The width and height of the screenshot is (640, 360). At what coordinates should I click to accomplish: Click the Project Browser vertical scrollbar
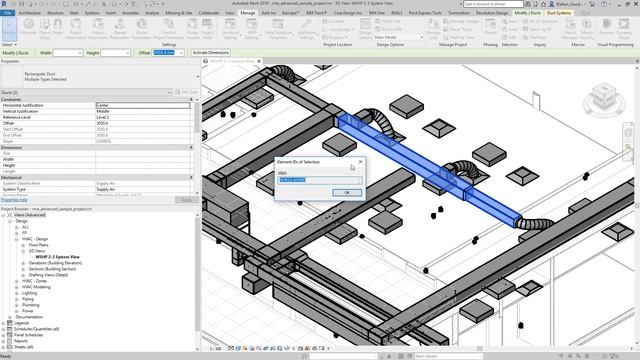(x=198, y=282)
